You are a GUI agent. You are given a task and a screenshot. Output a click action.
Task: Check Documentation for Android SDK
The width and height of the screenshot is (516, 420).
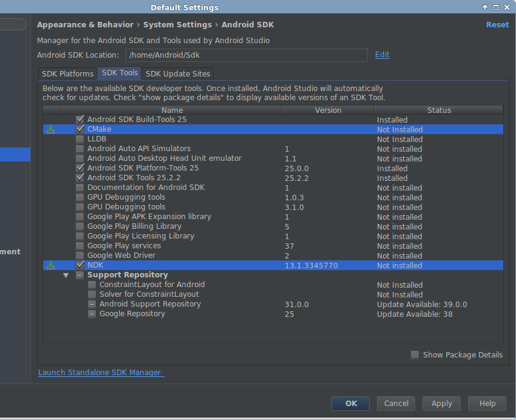click(80, 188)
